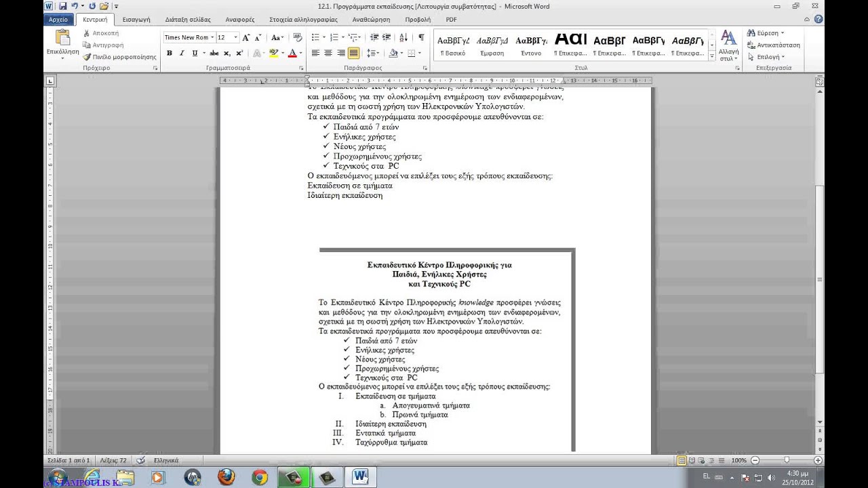Toggle Bold formatting

coord(170,53)
